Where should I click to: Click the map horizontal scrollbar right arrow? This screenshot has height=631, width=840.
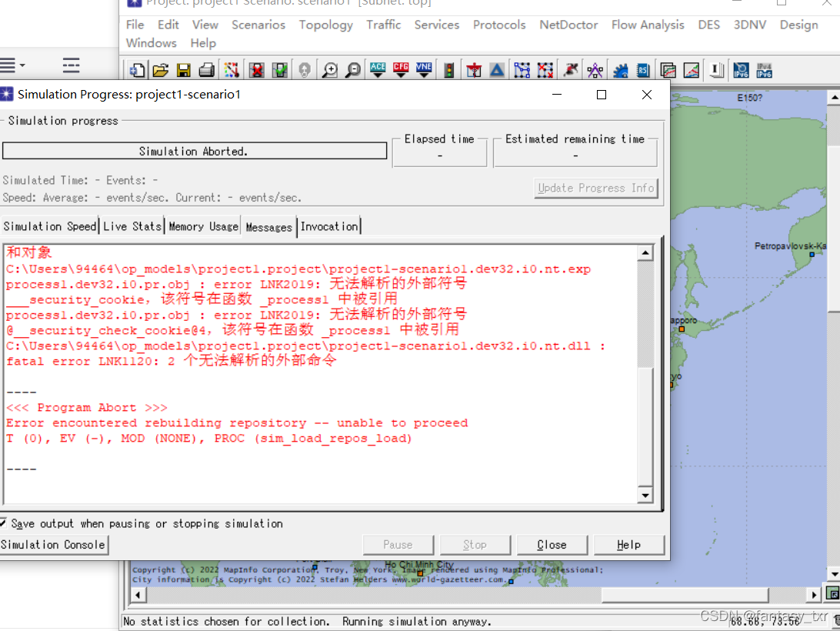[815, 595]
